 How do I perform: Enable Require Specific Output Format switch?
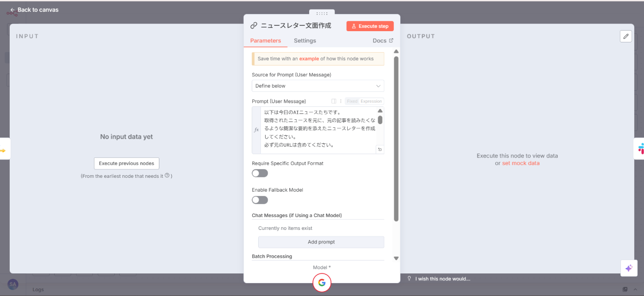coord(260,173)
